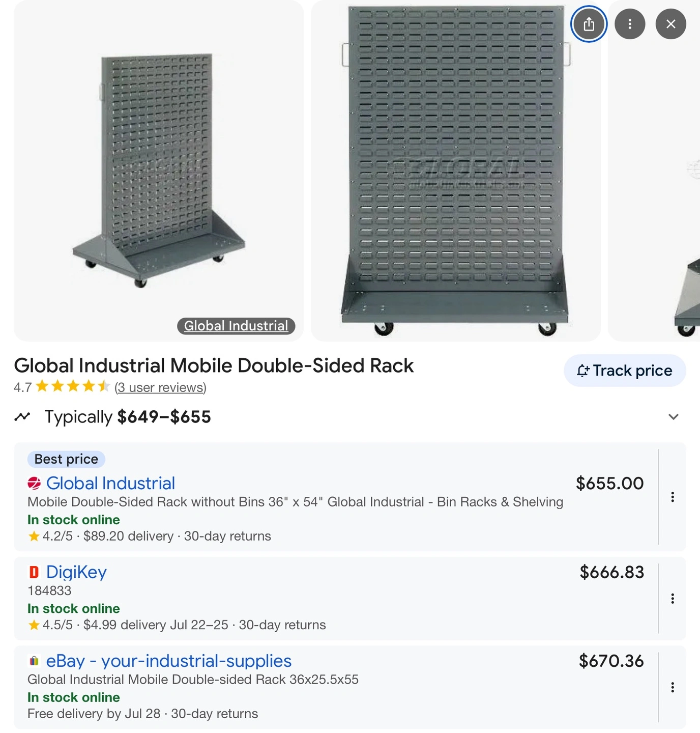
Task: Open eBay your-industrial-supplies seller link
Action: (x=169, y=661)
